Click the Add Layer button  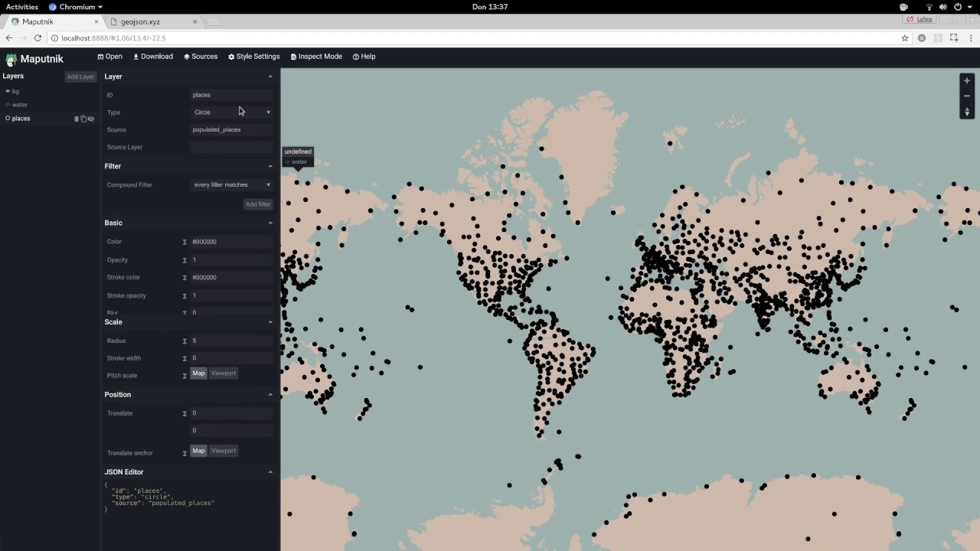[x=80, y=77]
